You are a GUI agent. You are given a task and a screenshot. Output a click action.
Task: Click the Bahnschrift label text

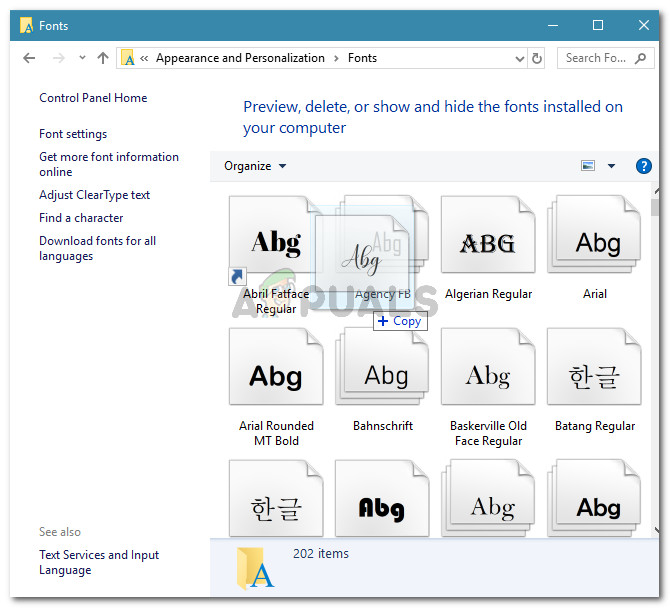(x=383, y=426)
